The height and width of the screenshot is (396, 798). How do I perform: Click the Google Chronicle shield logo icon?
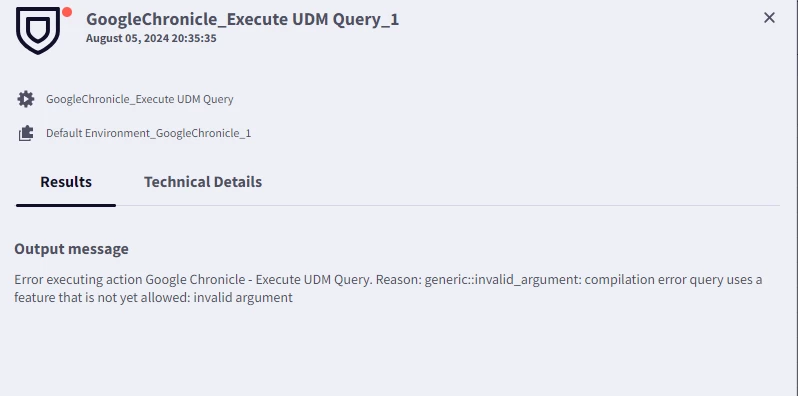[38, 31]
